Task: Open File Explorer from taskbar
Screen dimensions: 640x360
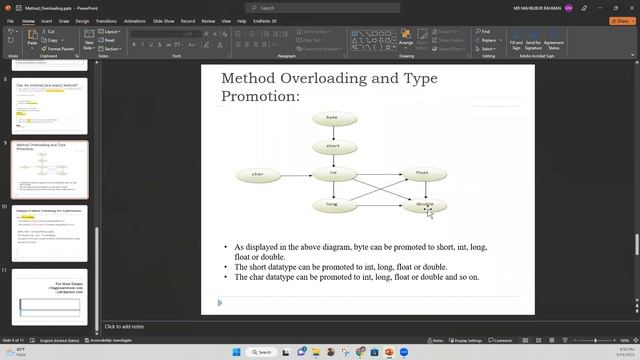Action: 316,352
